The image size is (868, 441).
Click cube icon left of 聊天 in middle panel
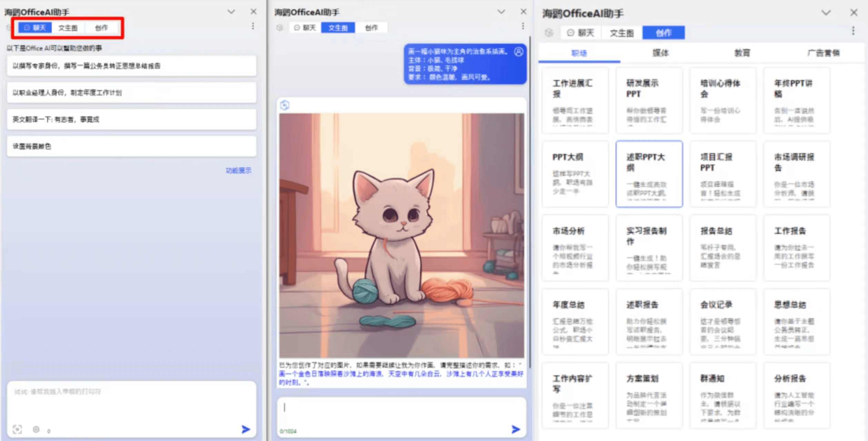(x=280, y=28)
